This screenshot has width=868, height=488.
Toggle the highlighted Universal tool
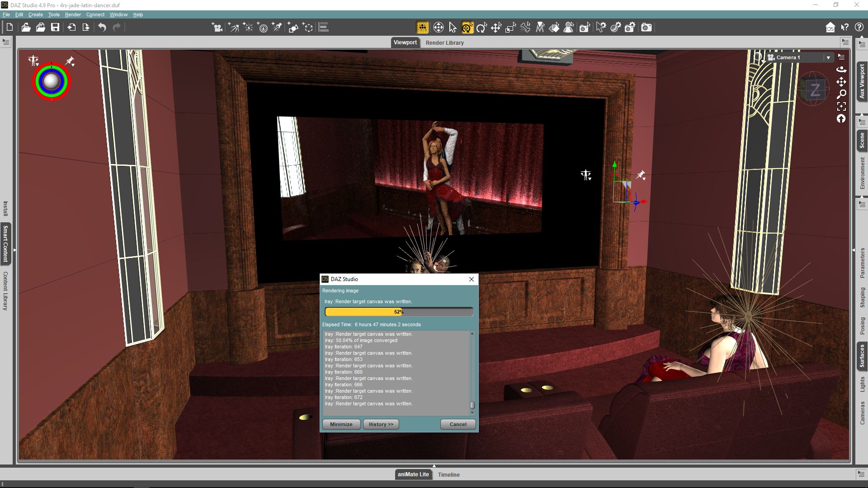[467, 28]
